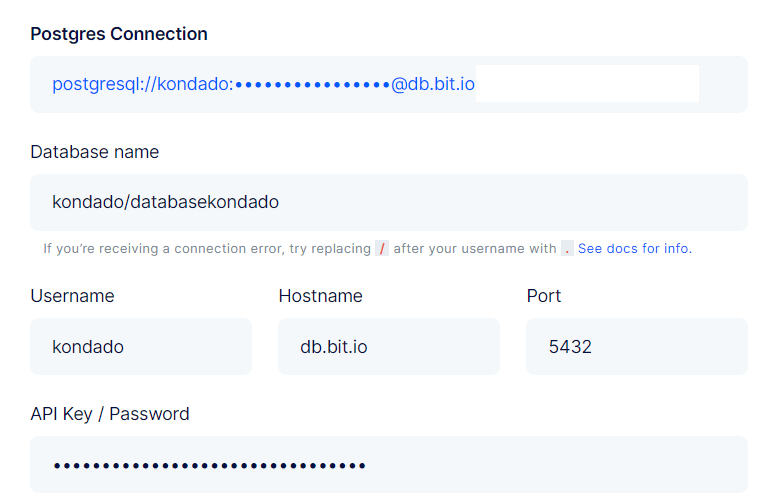Click the Hostname label
Viewport: 778px width, 501px height.
pyautogui.click(x=320, y=296)
